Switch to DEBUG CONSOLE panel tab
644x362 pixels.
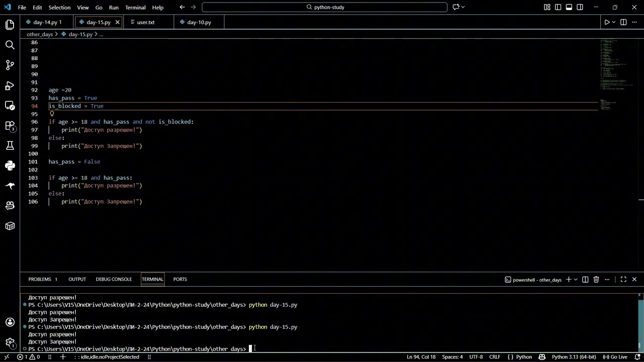pyautogui.click(x=114, y=279)
